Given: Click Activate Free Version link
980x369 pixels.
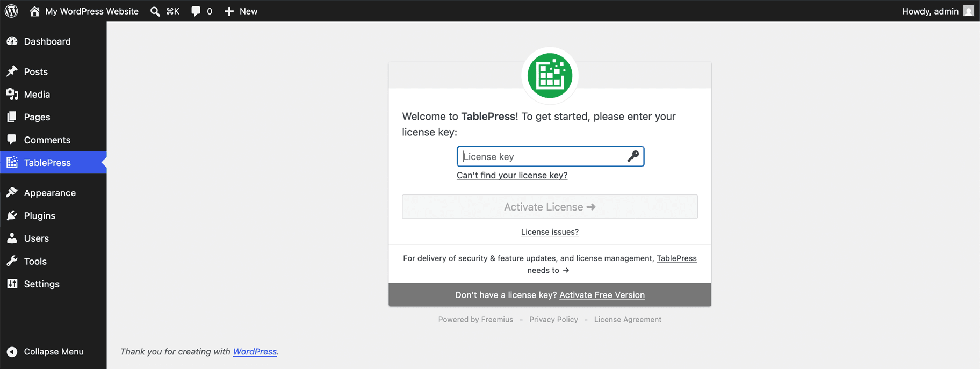Looking at the screenshot, I should tap(602, 295).
